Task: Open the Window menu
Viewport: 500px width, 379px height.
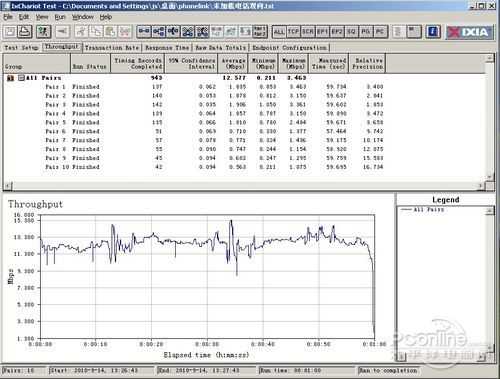Action: tap(83, 17)
